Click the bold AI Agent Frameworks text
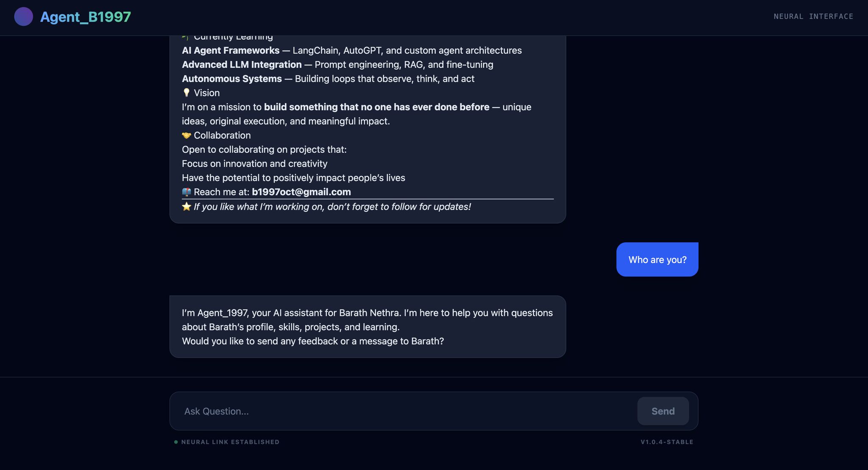Screen dimensions: 868x470 pyautogui.click(x=231, y=50)
